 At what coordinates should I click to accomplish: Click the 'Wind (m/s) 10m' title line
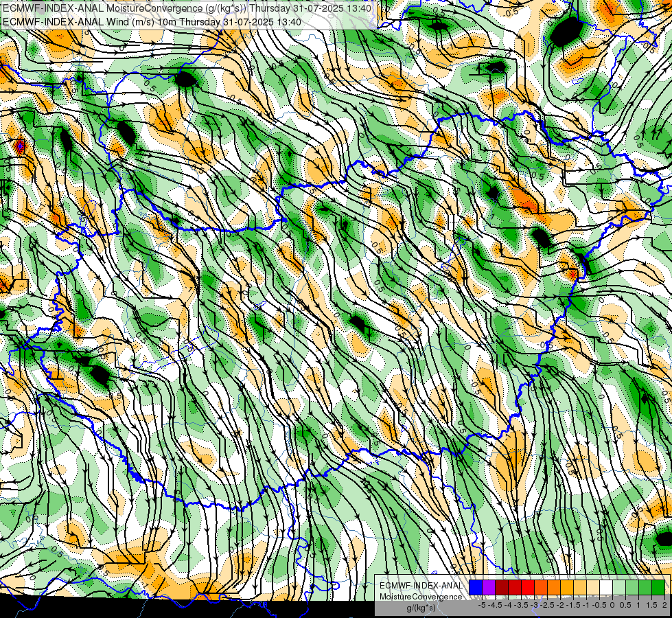[x=152, y=21]
